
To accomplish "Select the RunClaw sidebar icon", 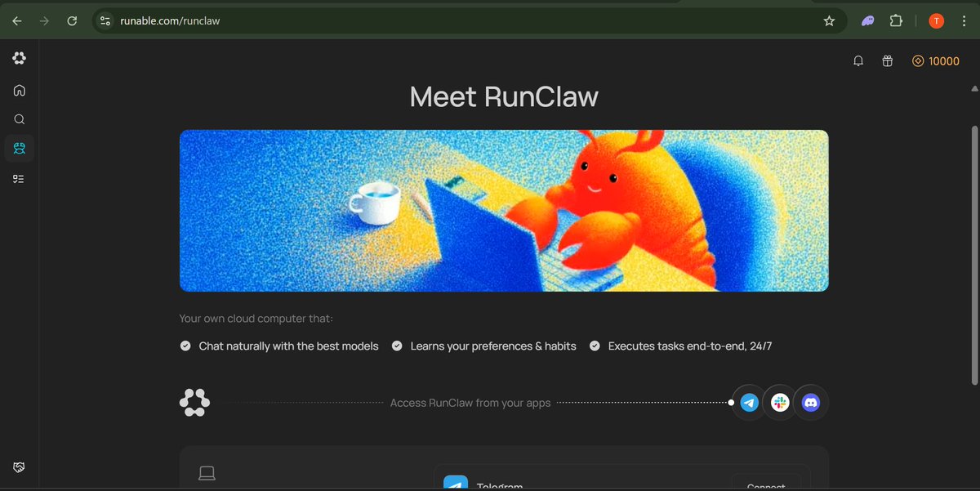I will coord(19,148).
